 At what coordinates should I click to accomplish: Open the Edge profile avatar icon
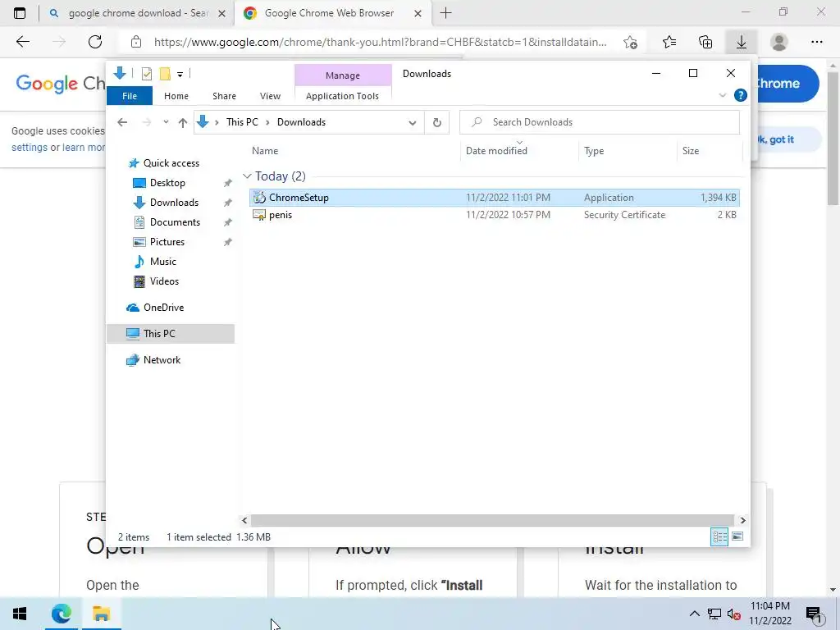click(x=778, y=42)
